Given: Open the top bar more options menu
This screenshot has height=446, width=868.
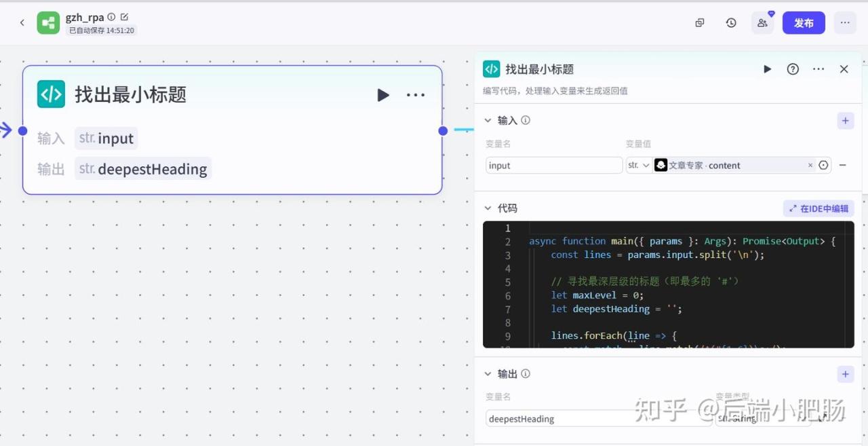Looking at the screenshot, I should pos(845,23).
